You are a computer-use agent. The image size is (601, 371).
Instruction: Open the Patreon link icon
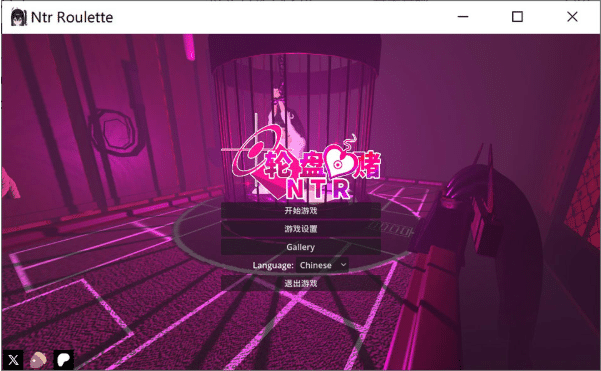tap(64, 360)
